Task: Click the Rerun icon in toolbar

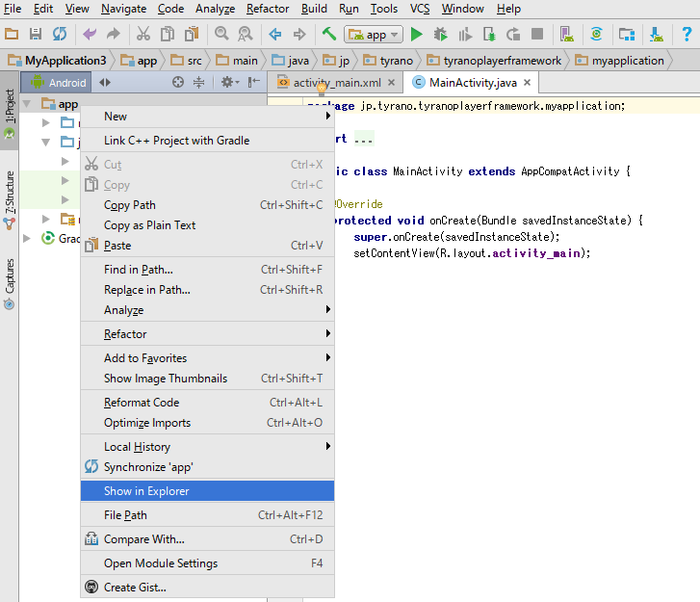Action: tap(513, 34)
